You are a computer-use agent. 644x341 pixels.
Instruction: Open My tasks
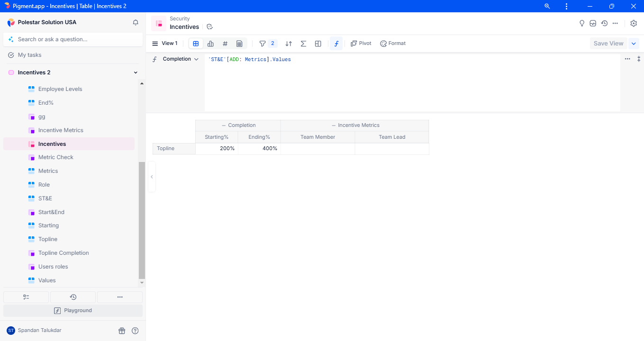click(x=29, y=55)
